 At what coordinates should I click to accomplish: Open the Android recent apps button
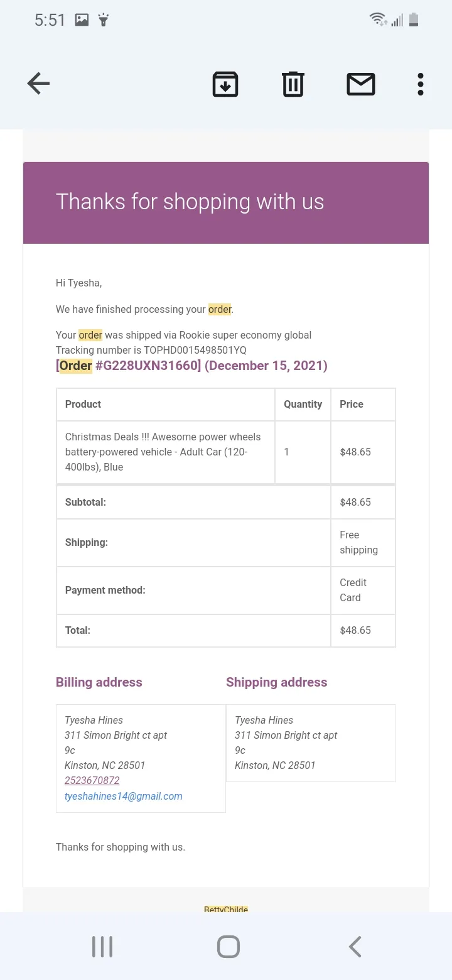pos(102,947)
